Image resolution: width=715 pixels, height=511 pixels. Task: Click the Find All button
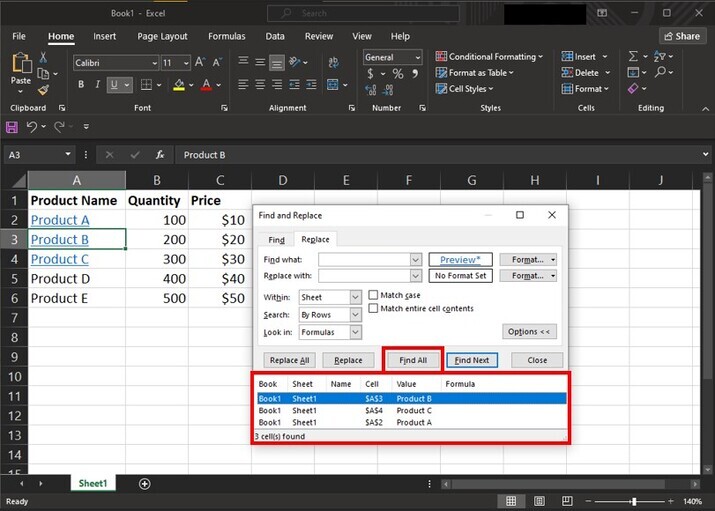412,360
